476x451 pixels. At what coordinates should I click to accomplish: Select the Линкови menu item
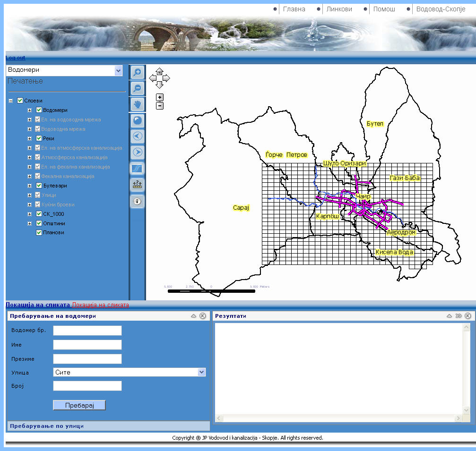click(338, 9)
